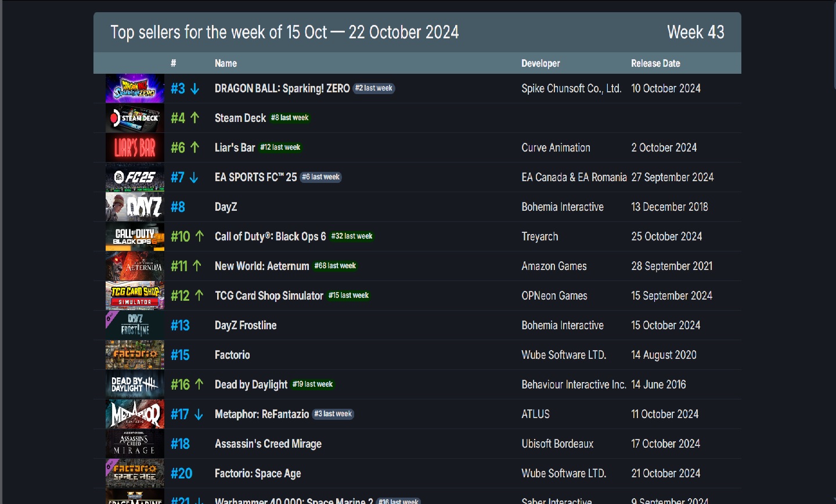This screenshot has width=836, height=504.
Task: Open the Liar's Bar thumbnail image
Action: (135, 147)
